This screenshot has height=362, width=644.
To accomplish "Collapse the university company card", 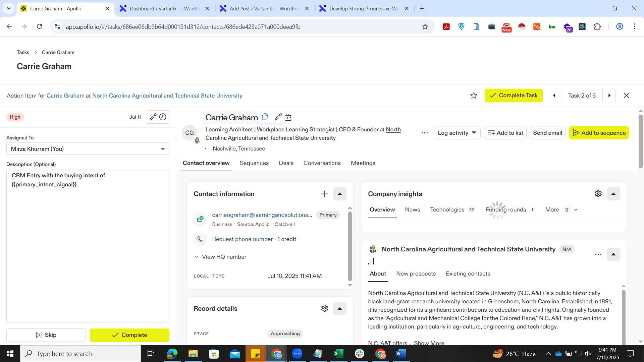I will 613,254.
